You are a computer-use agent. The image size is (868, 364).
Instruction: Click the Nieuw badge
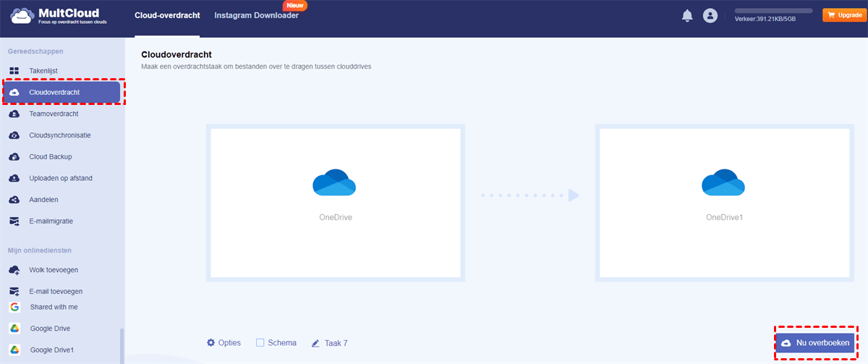[x=294, y=5]
